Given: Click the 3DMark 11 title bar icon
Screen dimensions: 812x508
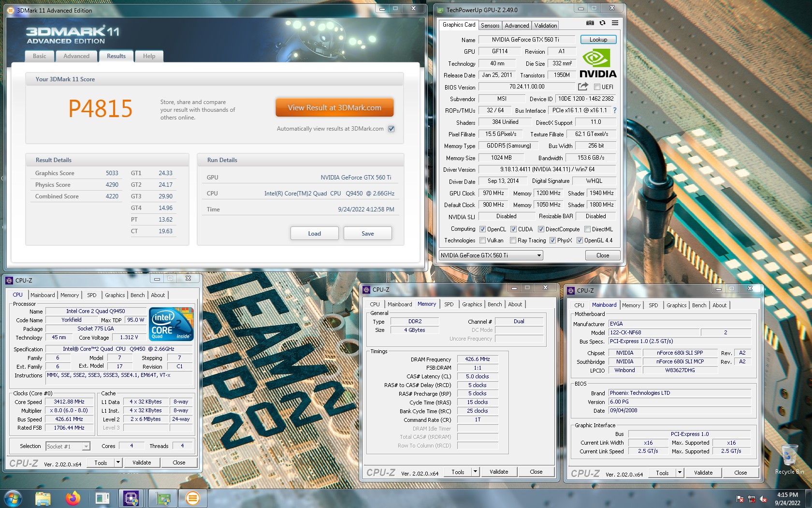Looking at the screenshot, I should [x=11, y=10].
